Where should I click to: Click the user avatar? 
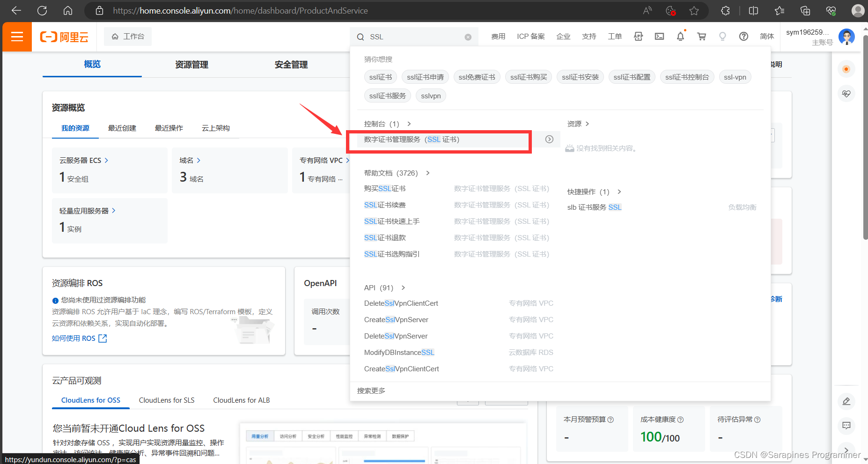click(x=846, y=37)
